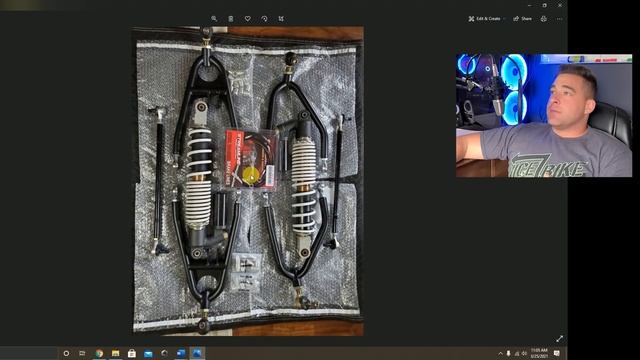The height and width of the screenshot is (360, 640).
Task: Open the Action Center notifications icon
Action: [557, 353]
